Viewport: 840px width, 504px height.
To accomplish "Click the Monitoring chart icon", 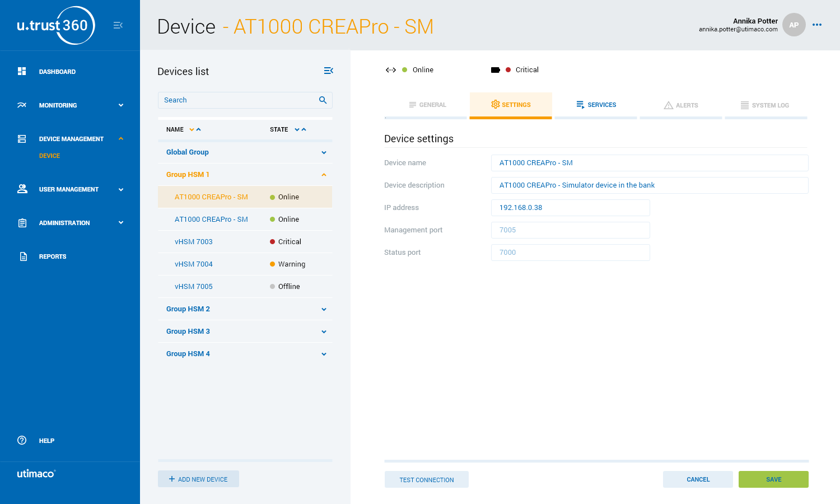I will (x=22, y=105).
